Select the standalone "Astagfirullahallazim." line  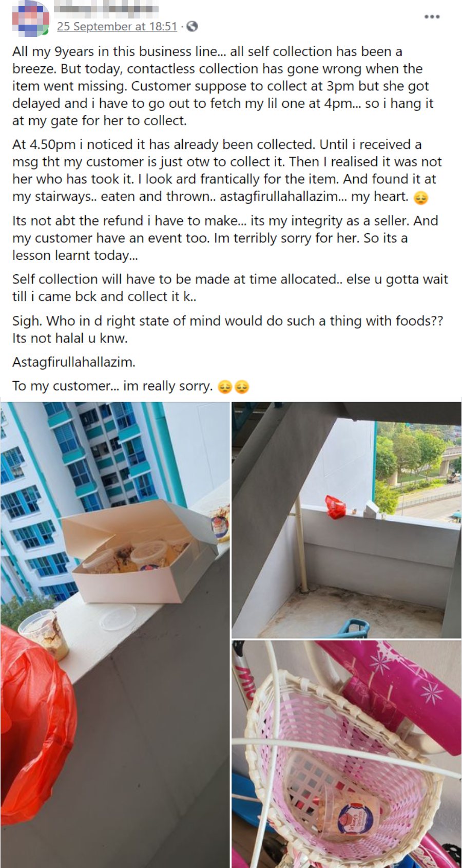(x=74, y=362)
